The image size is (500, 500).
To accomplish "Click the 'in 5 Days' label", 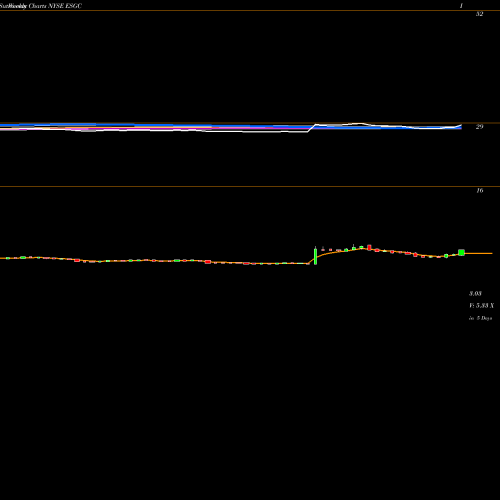I will (480, 318).
